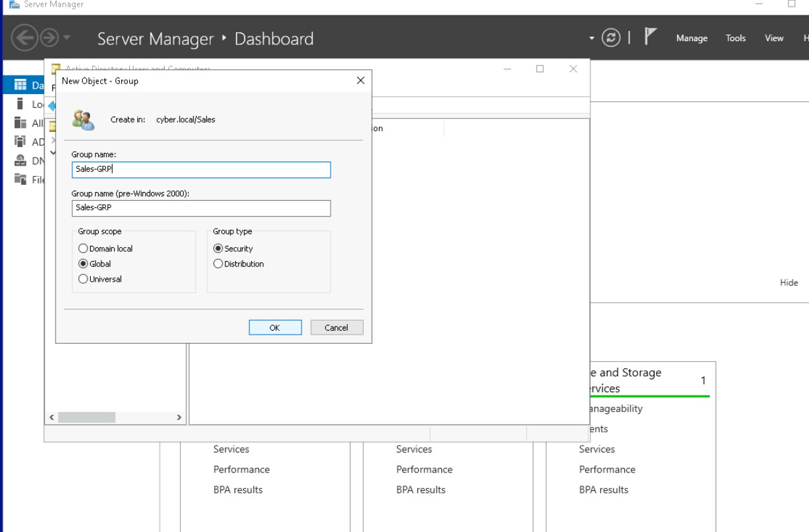Select the Local Server icon in the sidebar

click(21, 104)
